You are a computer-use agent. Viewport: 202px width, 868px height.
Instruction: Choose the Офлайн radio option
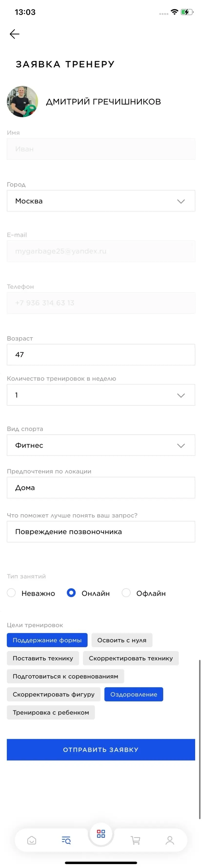coord(126,593)
